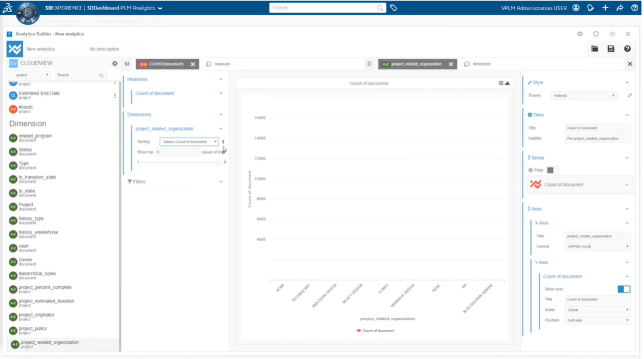The width and height of the screenshot is (644, 359).
Task: Open the X-Axis Format dropdown
Action: click(598, 246)
